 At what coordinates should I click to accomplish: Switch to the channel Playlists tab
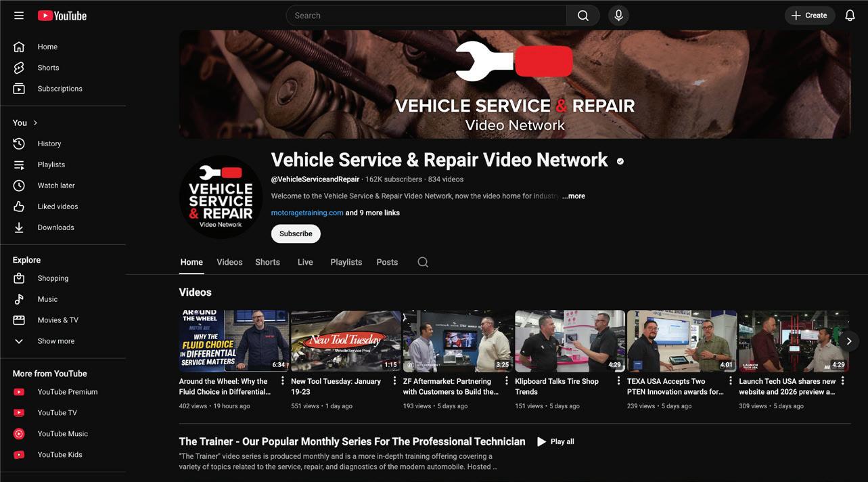click(346, 263)
